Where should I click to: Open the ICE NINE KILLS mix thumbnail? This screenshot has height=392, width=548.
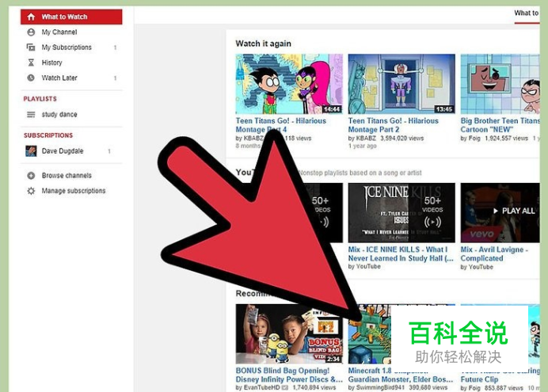[401, 213]
